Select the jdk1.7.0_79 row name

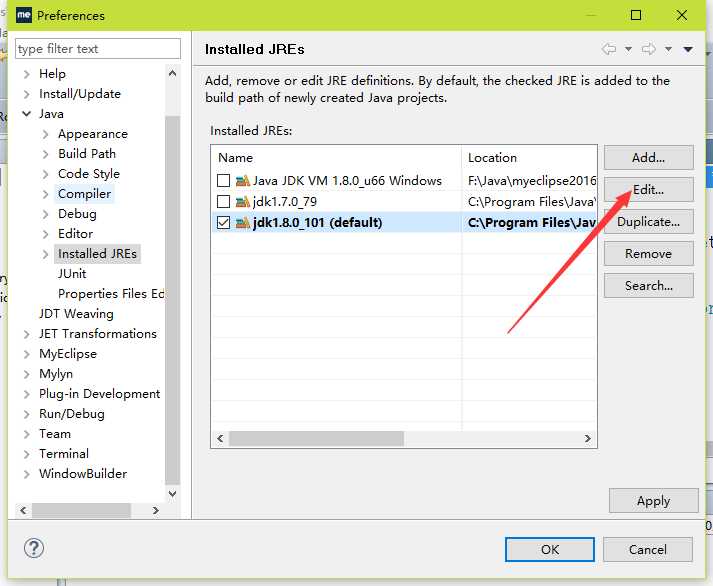285,201
